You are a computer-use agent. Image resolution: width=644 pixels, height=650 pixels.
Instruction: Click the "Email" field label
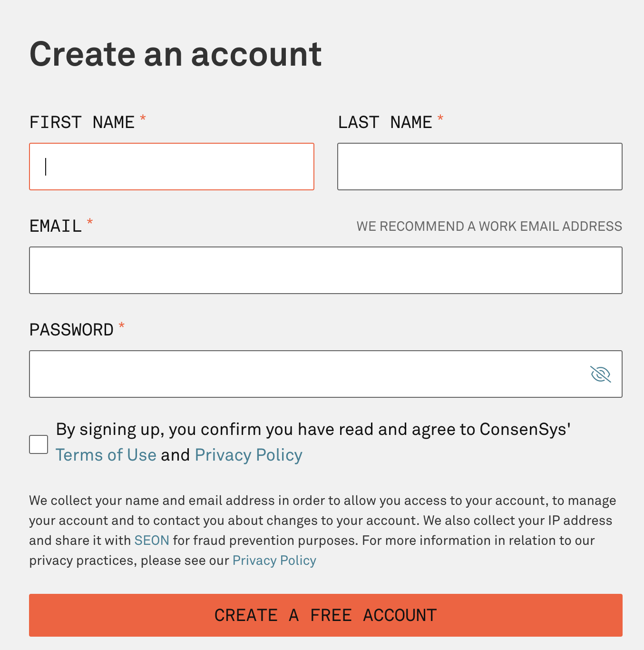pos(56,226)
